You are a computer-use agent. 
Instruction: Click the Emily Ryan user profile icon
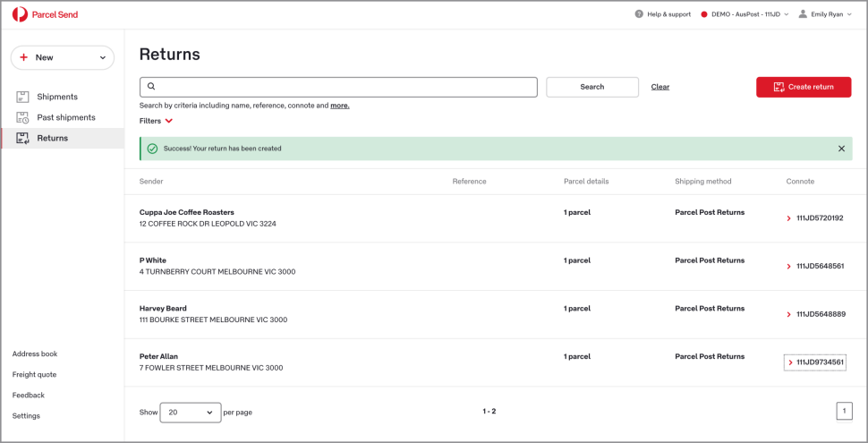click(803, 14)
